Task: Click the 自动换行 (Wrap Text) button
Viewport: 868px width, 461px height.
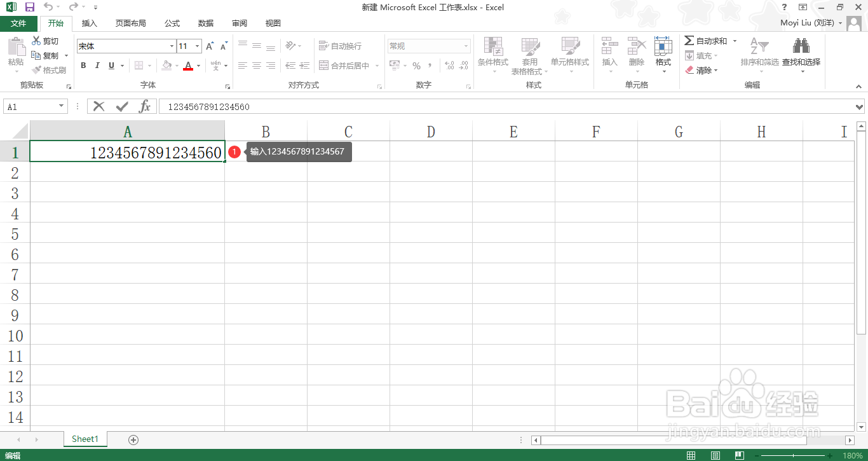Action: [340, 46]
